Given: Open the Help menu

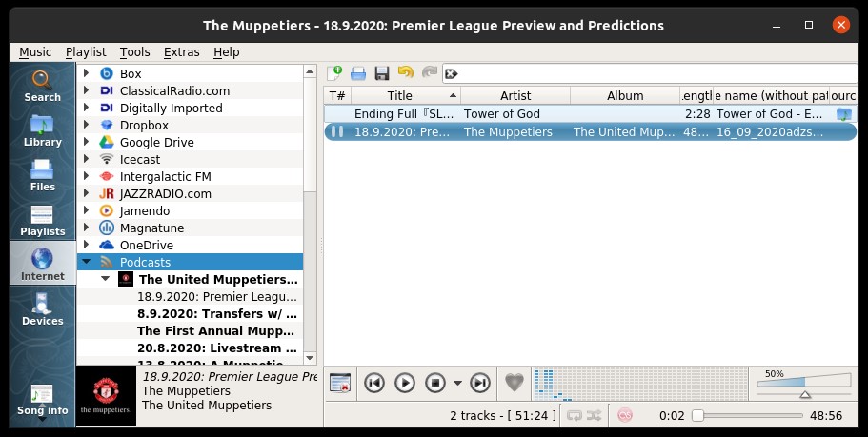Looking at the screenshot, I should coord(227,52).
